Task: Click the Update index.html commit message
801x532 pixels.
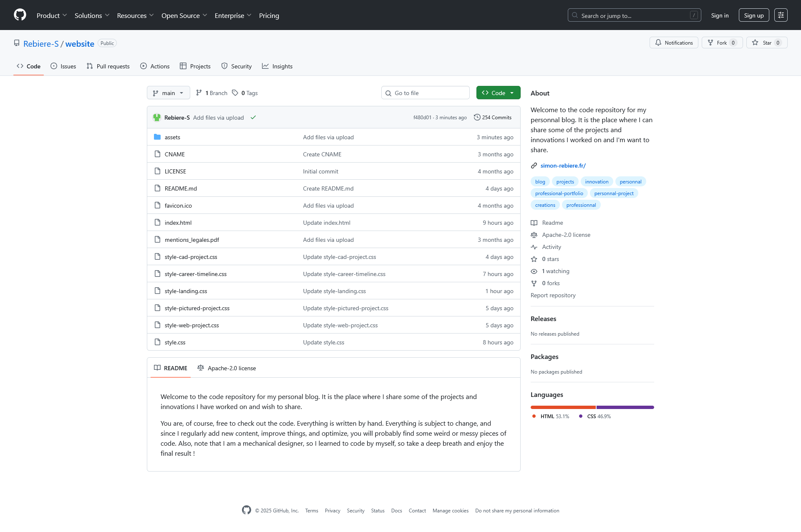Action: point(327,223)
